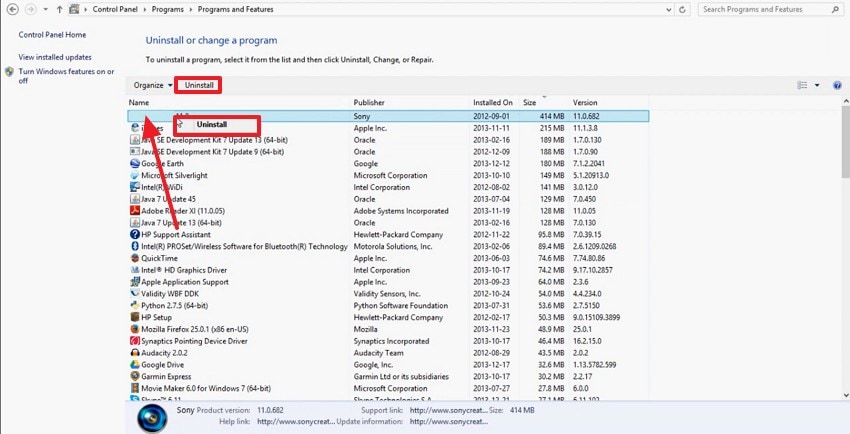Click the Apple Application Support icon
Viewport: 850px width, 434px height.
coord(134,282)
